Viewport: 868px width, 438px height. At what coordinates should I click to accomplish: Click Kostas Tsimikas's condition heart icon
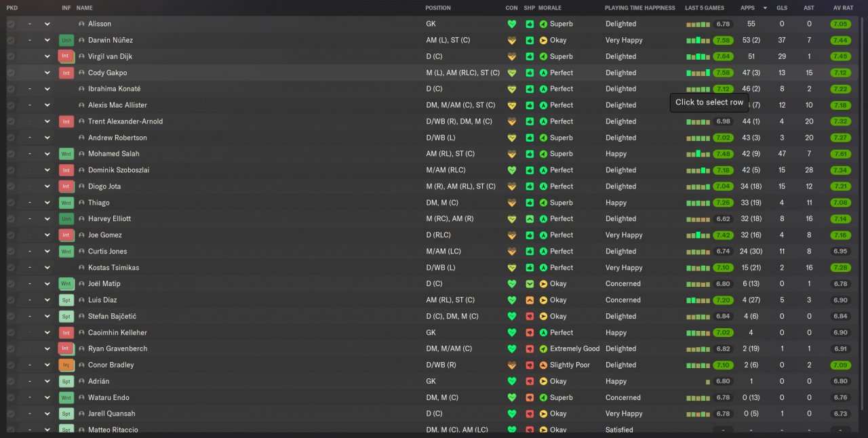[512, 268]
